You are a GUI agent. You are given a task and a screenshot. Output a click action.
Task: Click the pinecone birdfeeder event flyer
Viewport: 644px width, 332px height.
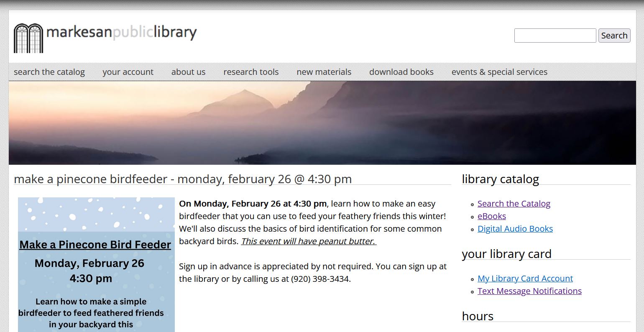[x=96, y=263]
